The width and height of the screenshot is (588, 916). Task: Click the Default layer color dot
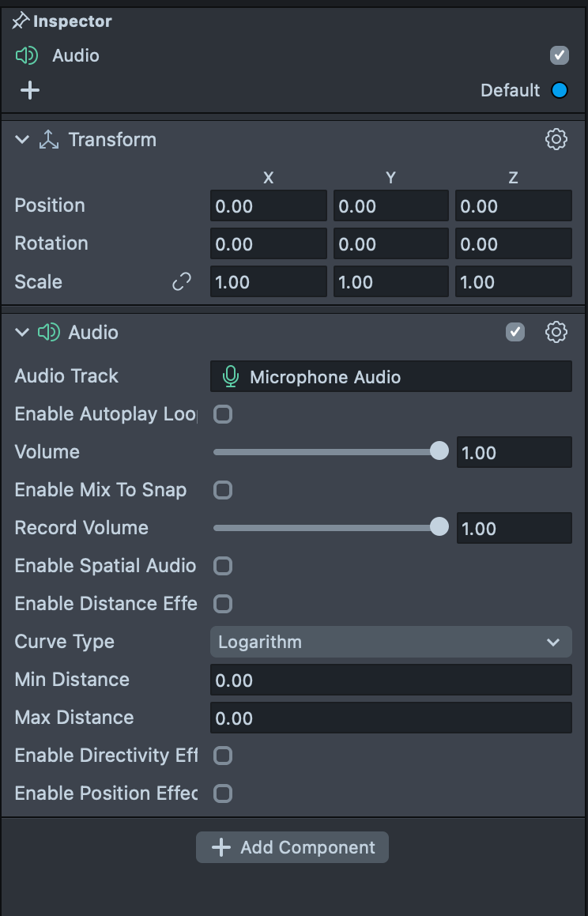point(560,90)
